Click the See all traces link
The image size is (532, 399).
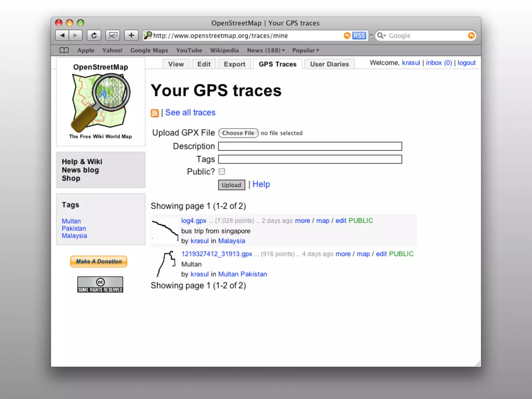[x=190, y=112]
